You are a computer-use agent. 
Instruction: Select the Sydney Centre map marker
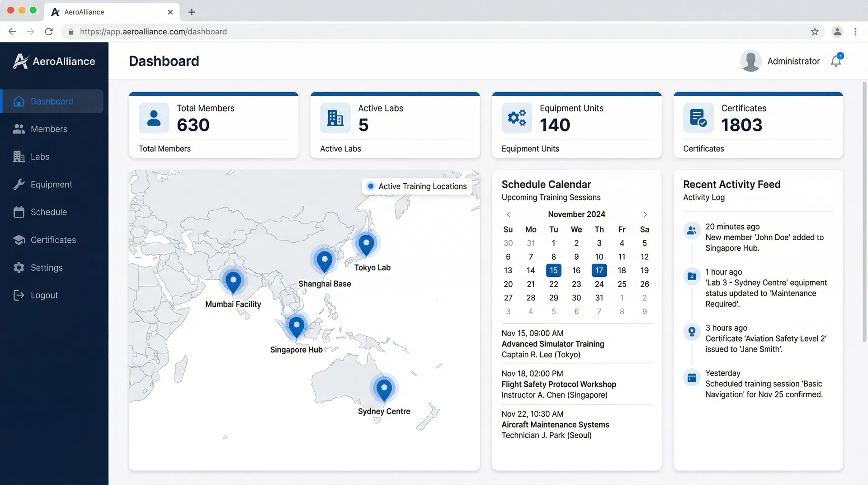[384, 389]
